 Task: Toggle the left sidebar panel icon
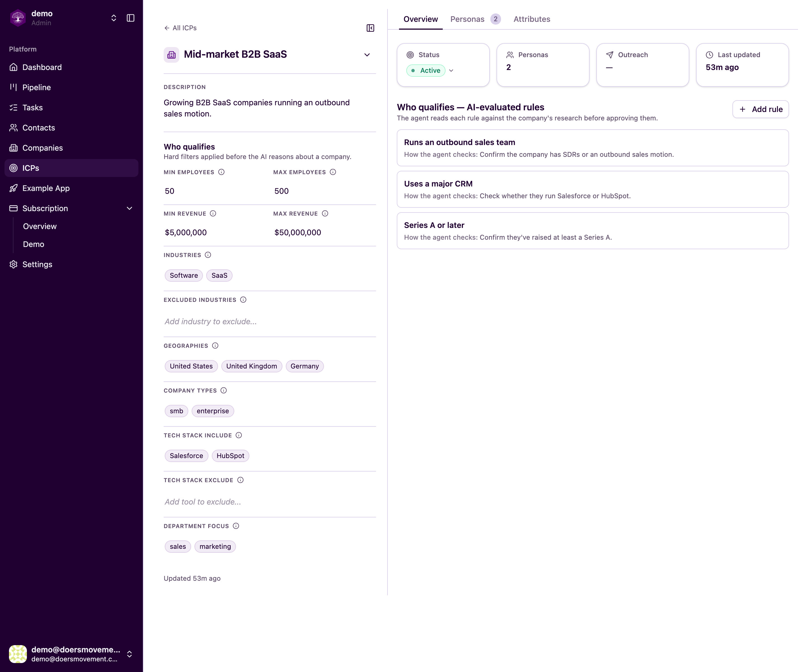click(130, 18)
